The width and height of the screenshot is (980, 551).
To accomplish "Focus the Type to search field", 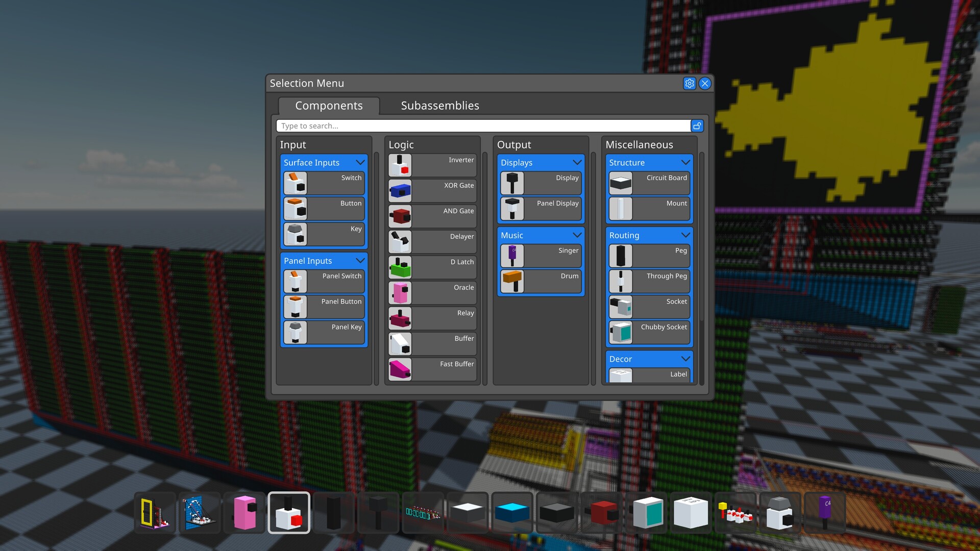I will pos(483,126).
